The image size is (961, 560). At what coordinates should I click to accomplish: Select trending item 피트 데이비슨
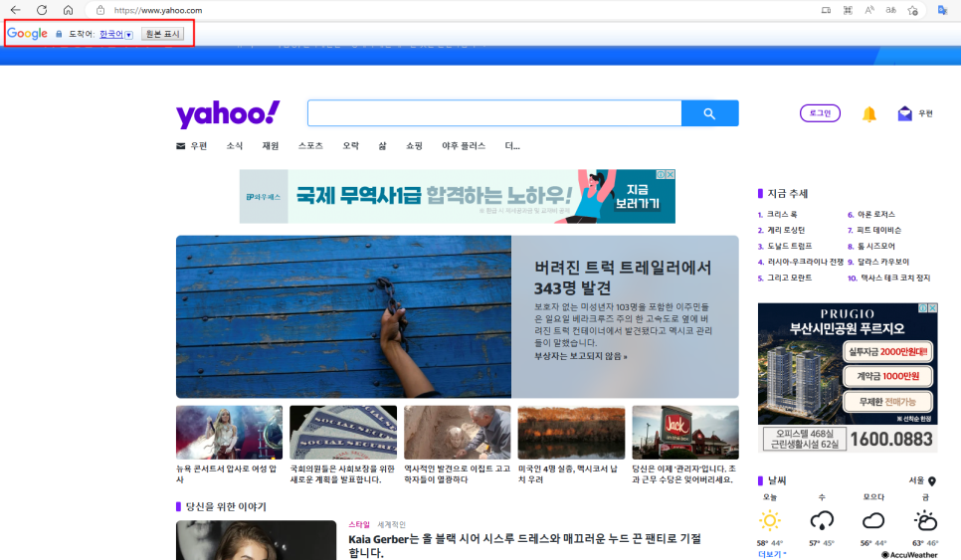coord(878,231)
